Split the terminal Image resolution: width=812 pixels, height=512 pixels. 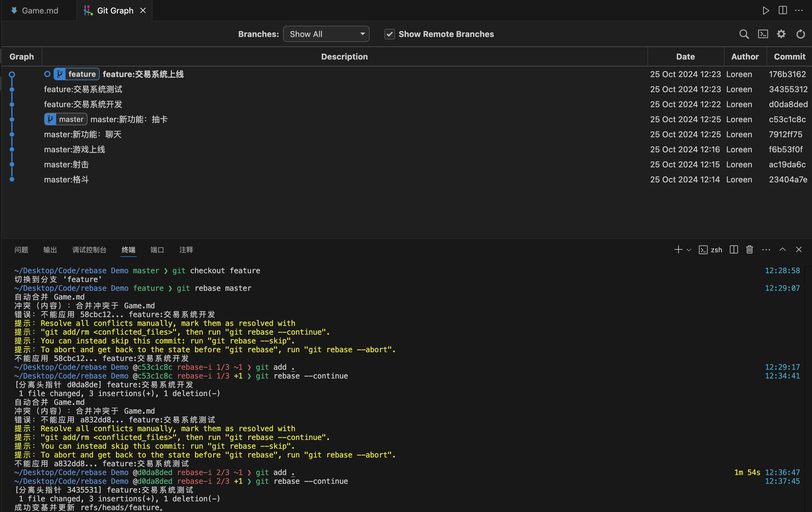[x=734, y=249]
